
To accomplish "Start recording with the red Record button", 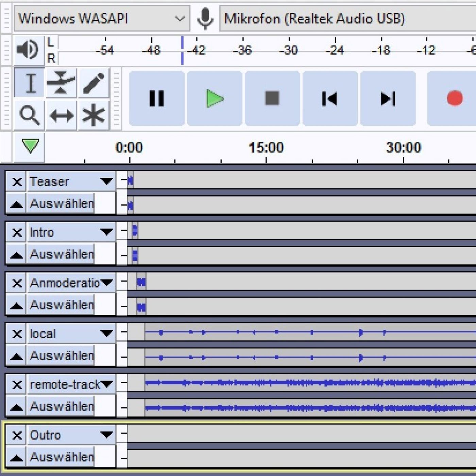I will click(x=454, y=99).
